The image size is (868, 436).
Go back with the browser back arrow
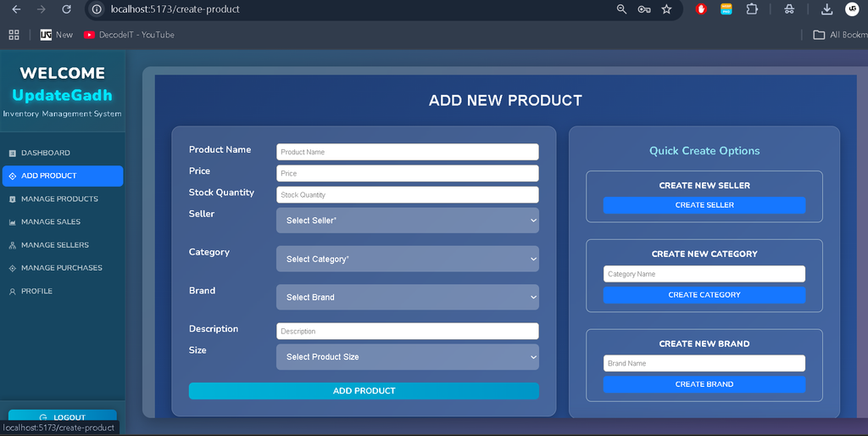(x=17, y=9)
